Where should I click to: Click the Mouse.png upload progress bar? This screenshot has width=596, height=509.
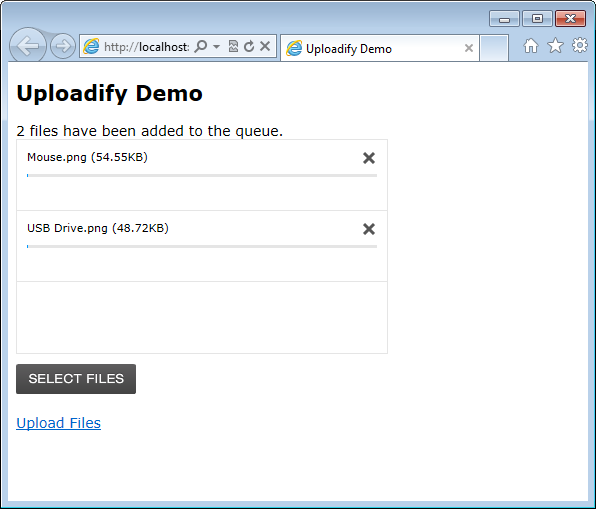pos(202,176)
